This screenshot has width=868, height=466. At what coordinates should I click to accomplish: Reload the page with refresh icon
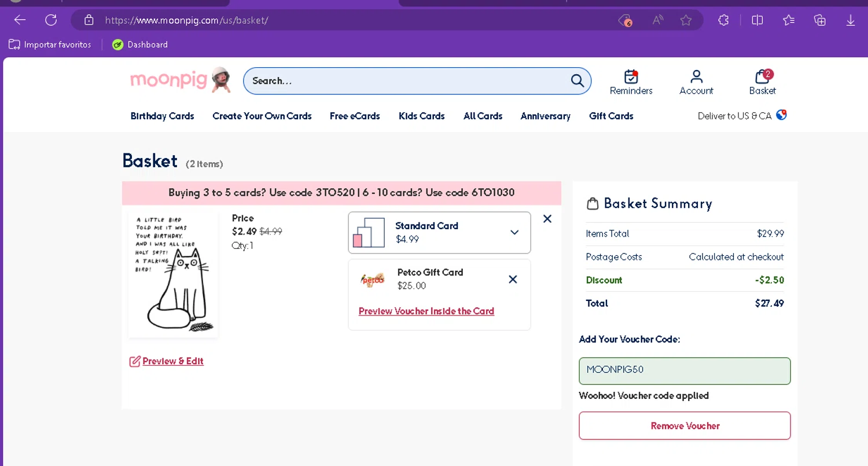pyautogui.click(x=51, y=20)
